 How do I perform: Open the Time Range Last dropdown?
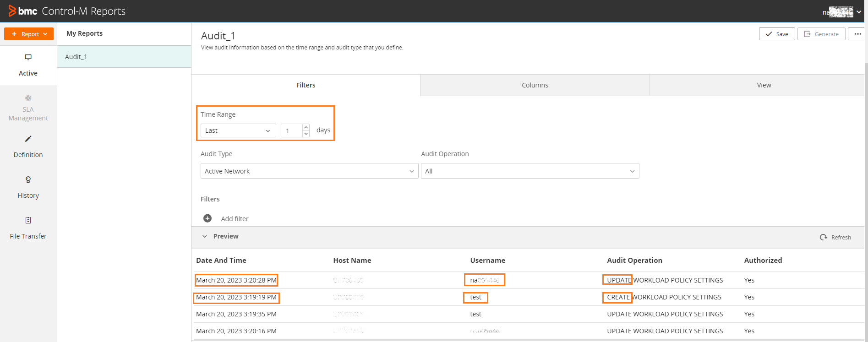click(238, 130)
